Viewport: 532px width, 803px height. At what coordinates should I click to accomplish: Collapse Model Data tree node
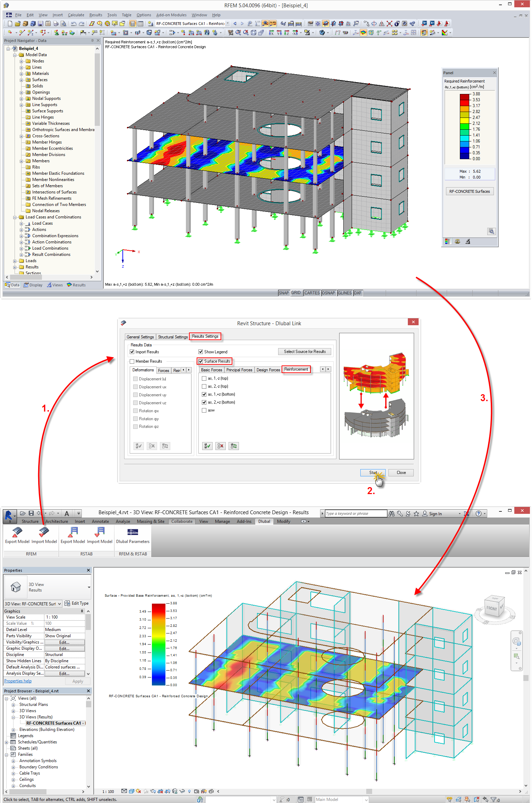click(15, 55)
